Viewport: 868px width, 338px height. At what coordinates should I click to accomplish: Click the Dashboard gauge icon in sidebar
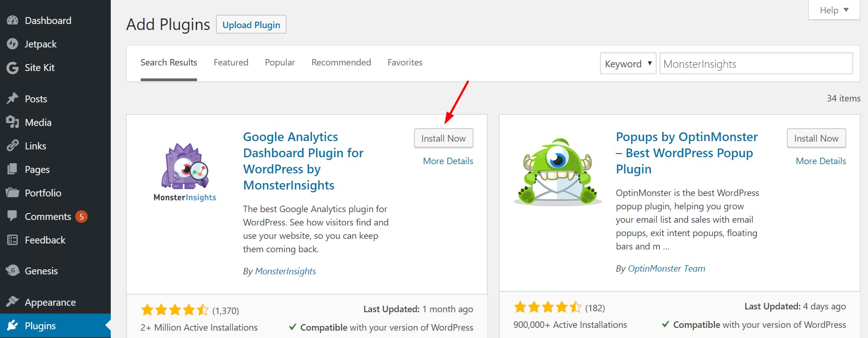pyautogui.click(x=12, y=20)
